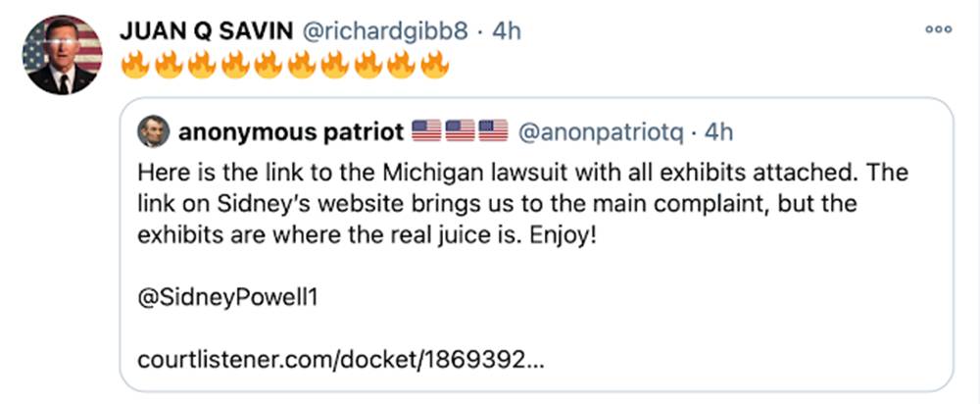Screen dimensions: 980x404
Task: Click the middle US flag emoji
Action: point(460,130)
